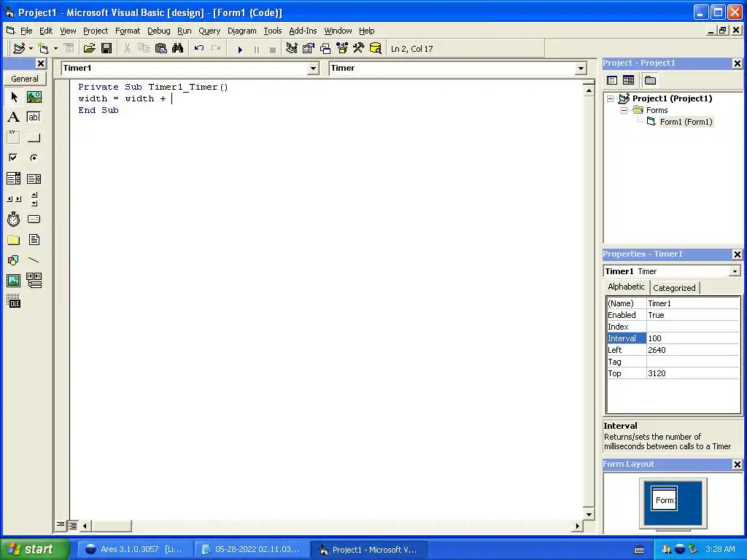Image resolution: width=747 pixels, height=560 pixels.
Task: Open the Add-Ins menu
Action: click(x=303, y=31)
